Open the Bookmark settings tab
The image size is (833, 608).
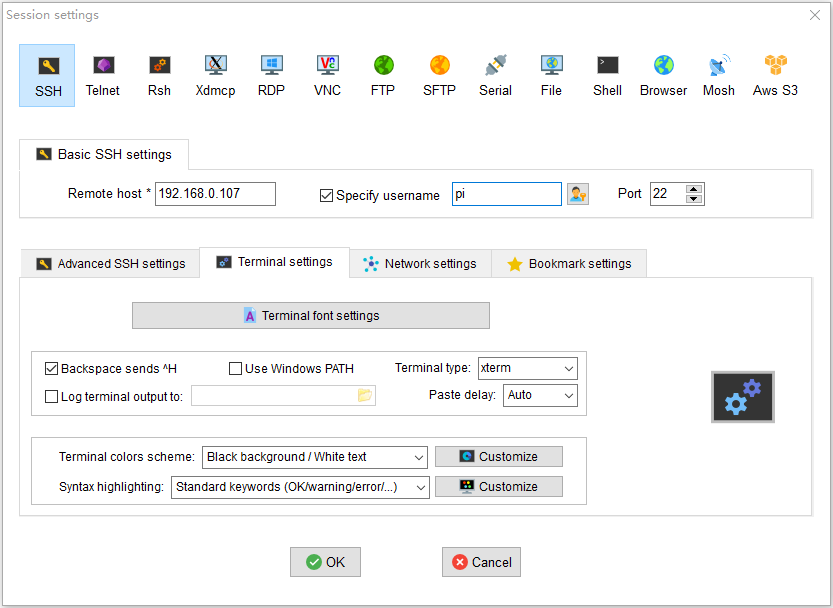point(569,264)
